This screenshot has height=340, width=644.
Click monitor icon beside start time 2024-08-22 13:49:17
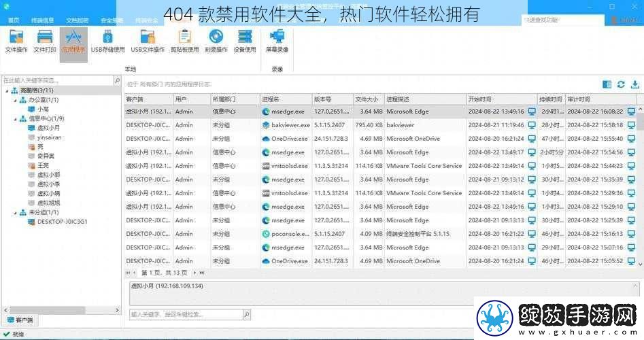click(532, 152)
